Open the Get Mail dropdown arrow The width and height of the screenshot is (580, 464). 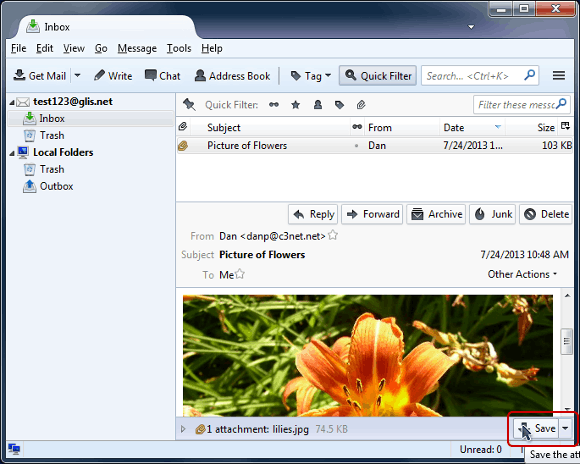(x=77, y=75)
